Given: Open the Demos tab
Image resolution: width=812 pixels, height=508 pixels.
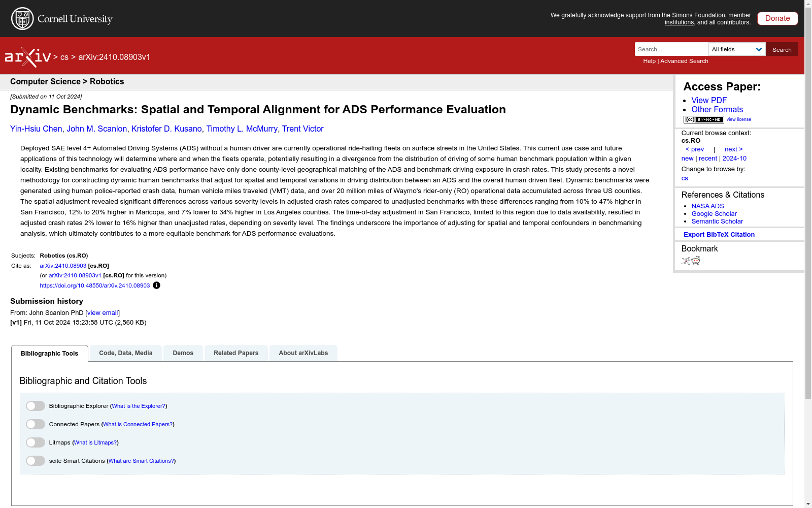Looking at the screenshot, I should pyautogui.click(x=183, y=353).
